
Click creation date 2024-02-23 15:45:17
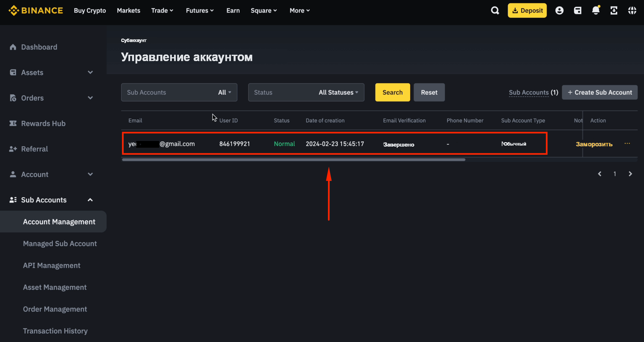point(335,144)
